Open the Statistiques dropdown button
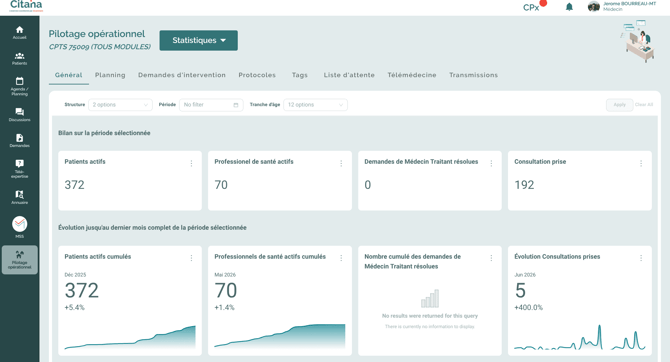Viewport: 670px width, 362px height. click(199, 40)
